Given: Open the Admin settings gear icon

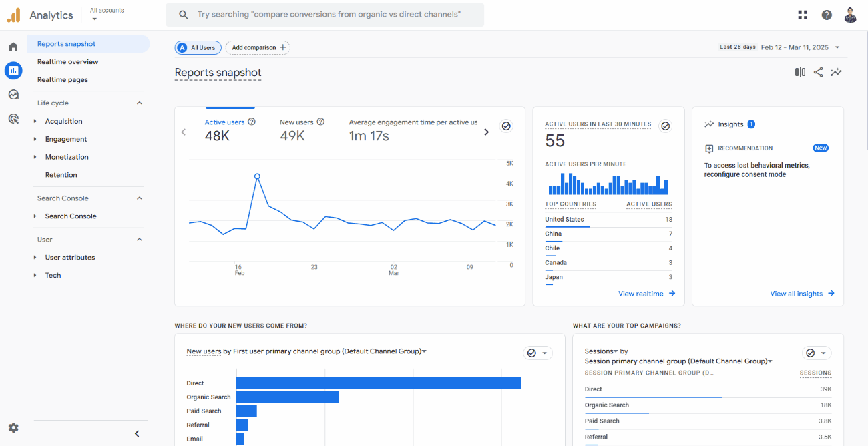Looking at the screenshot, I should pyautogui.click(x=13, y=428).
